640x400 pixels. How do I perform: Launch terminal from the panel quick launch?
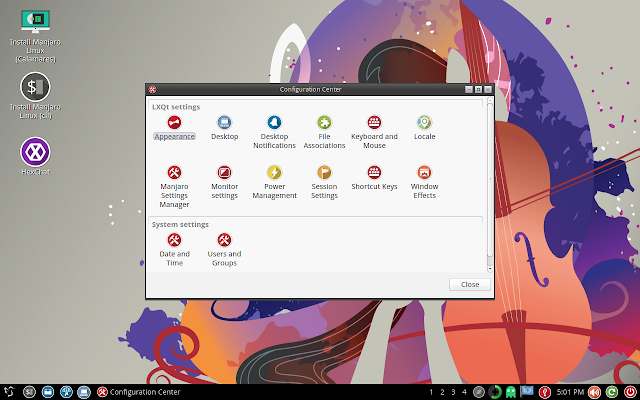click(x=29, y=392)
